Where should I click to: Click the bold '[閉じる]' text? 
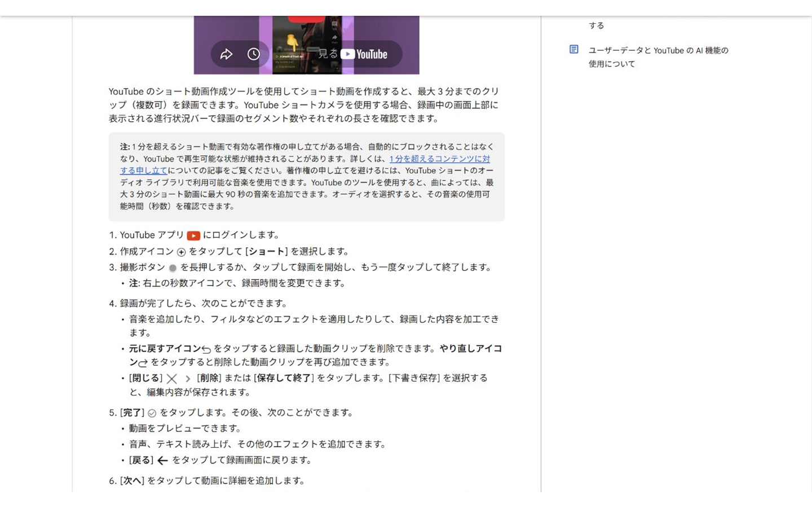145,378
